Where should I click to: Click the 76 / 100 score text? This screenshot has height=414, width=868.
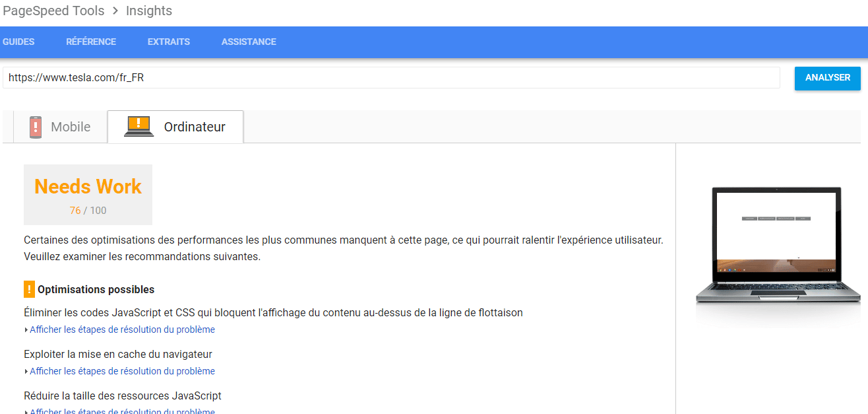coord(88,211)
